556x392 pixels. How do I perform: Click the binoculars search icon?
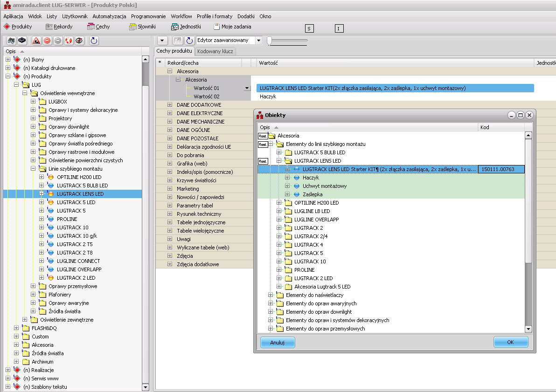[11, 41]
